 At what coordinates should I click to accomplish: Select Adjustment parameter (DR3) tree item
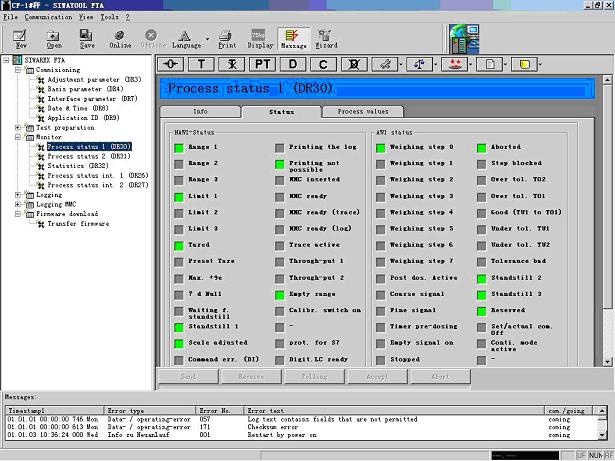click(x=94, y=79)
